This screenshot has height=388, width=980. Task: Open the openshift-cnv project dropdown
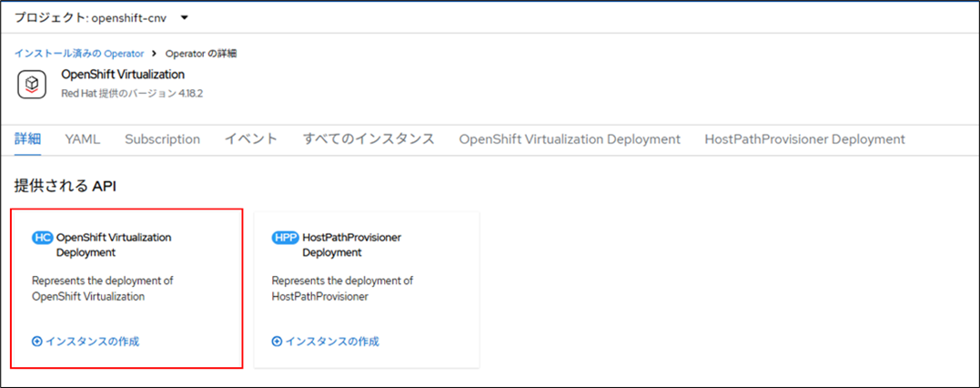tap(100, 17)
